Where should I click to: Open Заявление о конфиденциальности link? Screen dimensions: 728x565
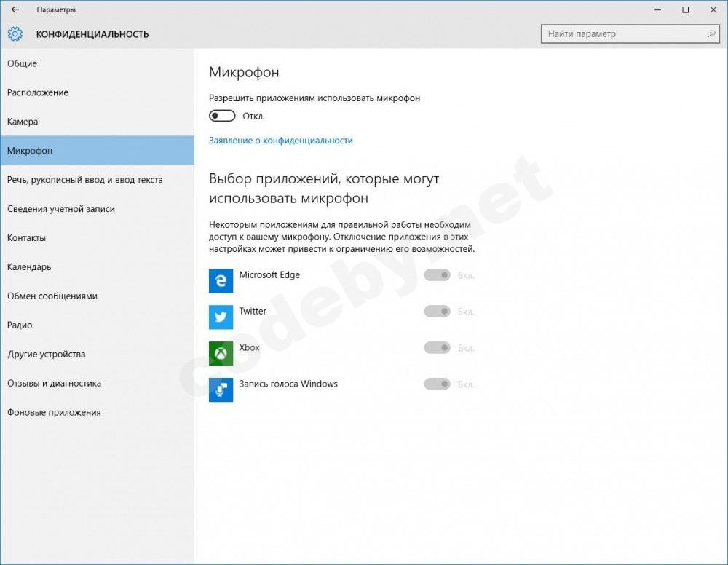[281, 141]
